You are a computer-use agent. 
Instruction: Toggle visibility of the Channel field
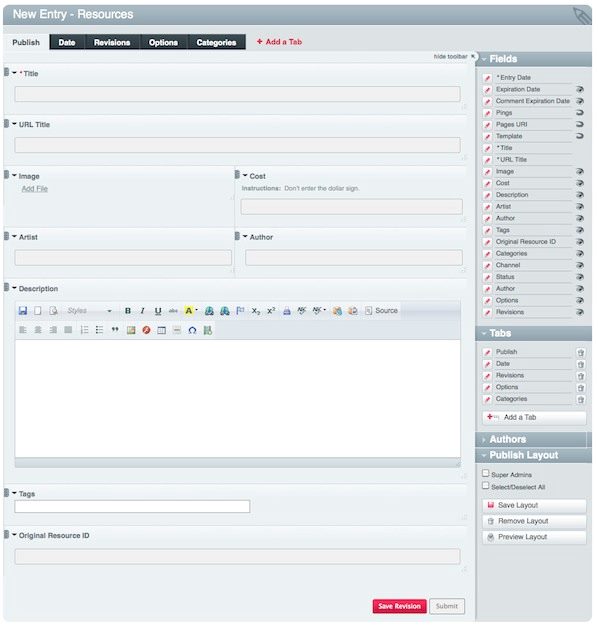tap(580, 265)
